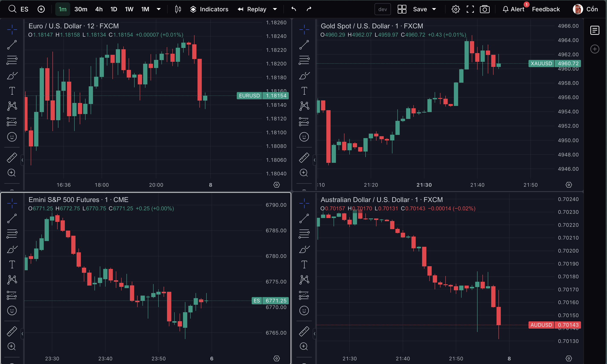Toggle fullscreen mode

coord(470,9)
